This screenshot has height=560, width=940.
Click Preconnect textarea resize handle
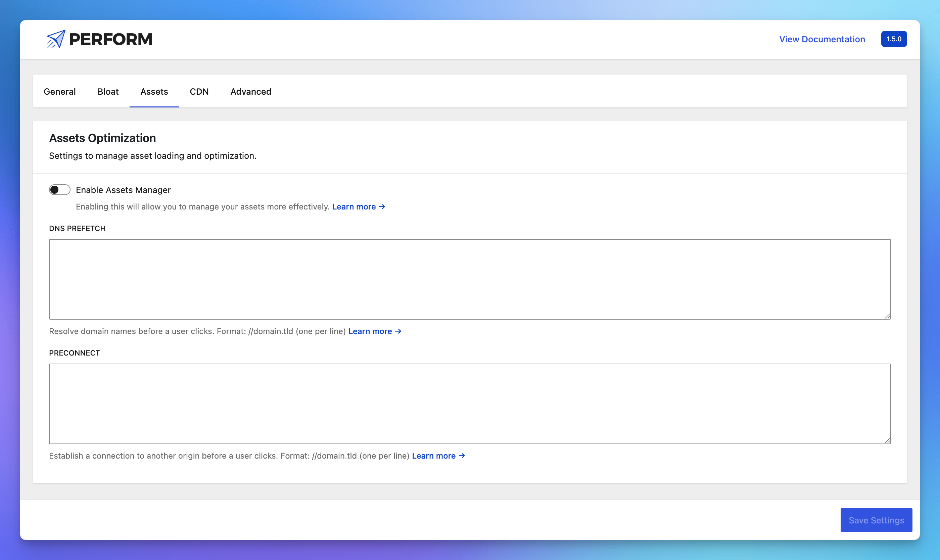coord(887,440)
